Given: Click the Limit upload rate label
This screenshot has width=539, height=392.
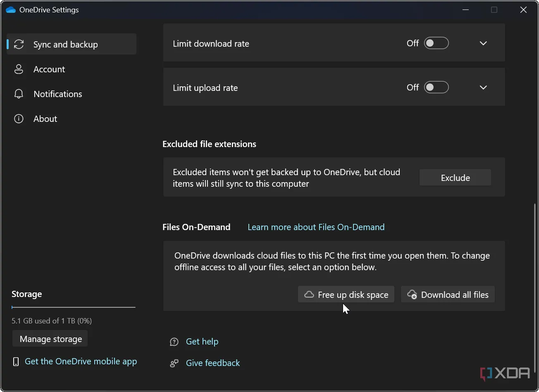Looking at the screenshot, I should click(205, 88).
